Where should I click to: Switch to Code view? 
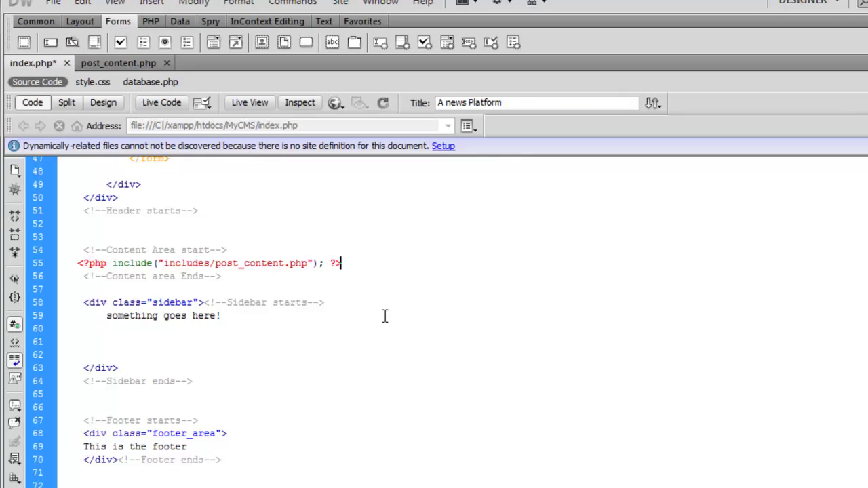(x=33, y=103)
